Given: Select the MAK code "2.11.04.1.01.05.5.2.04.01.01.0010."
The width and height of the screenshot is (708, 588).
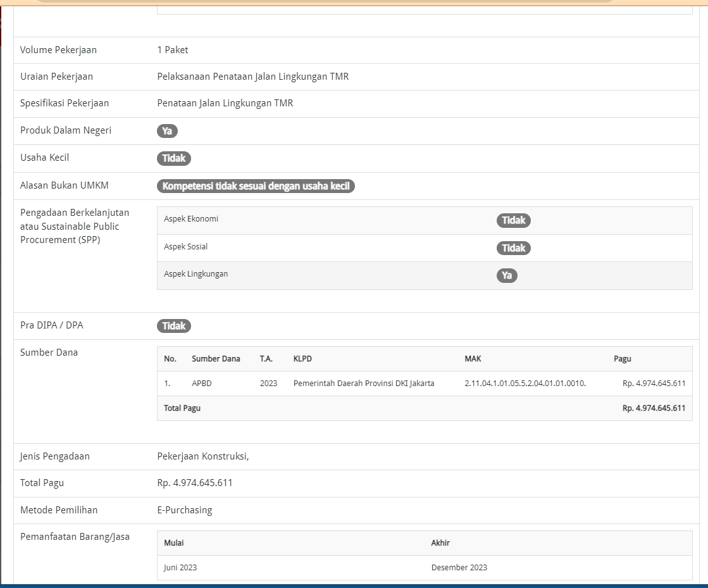Looking at the screenshot, I should coord(525,383).
